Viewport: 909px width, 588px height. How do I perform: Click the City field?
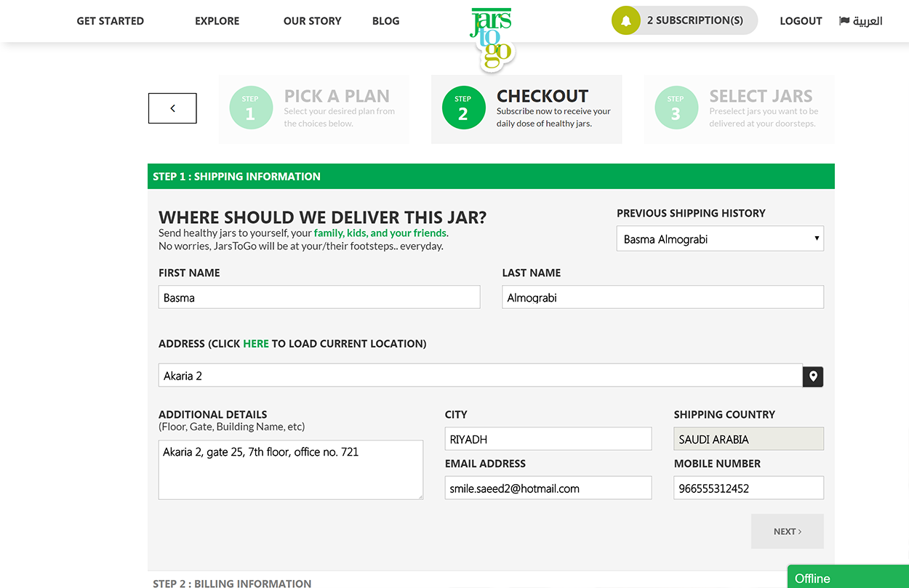[548, 439]
